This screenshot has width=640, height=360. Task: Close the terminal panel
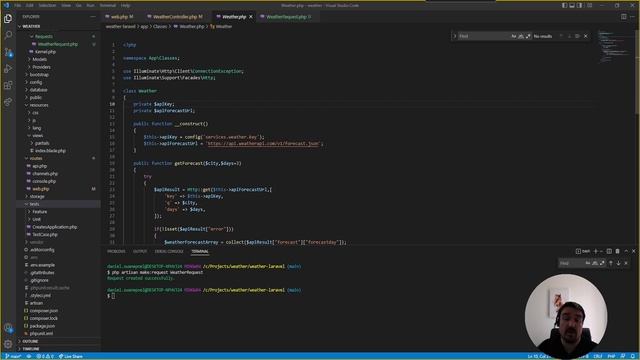(633, 251)
